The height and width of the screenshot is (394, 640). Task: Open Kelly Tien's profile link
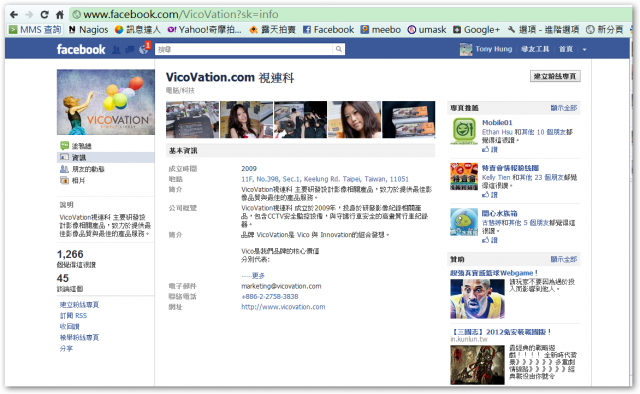(496, 177)
